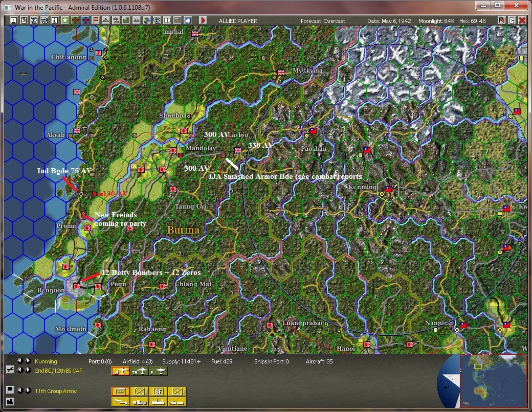Click the warehouse stockpile yellow icon

click(x=140, y=401)
